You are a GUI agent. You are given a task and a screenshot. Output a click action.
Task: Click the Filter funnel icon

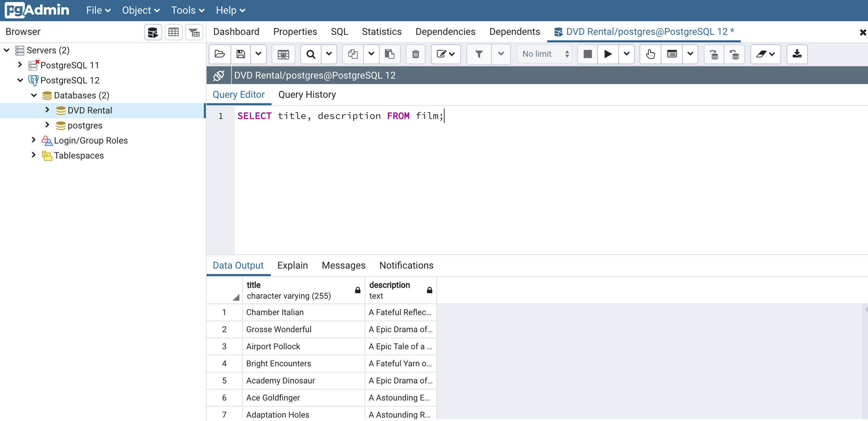point(479,54)
